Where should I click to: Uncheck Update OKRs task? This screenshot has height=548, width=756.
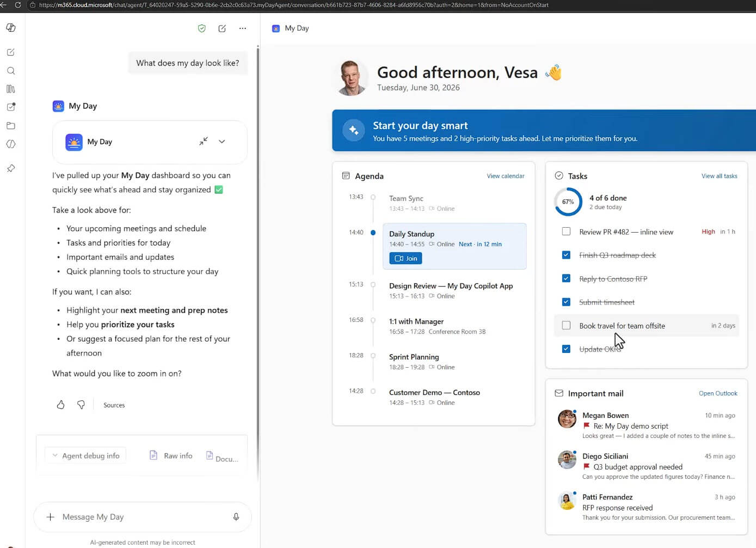[x=566, y=349]
